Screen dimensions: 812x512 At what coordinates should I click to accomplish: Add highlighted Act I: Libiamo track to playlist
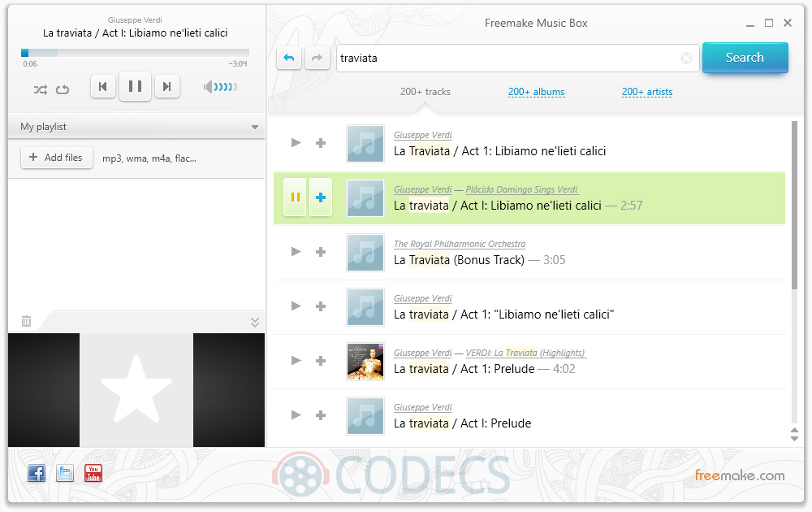tap(321, 197)
